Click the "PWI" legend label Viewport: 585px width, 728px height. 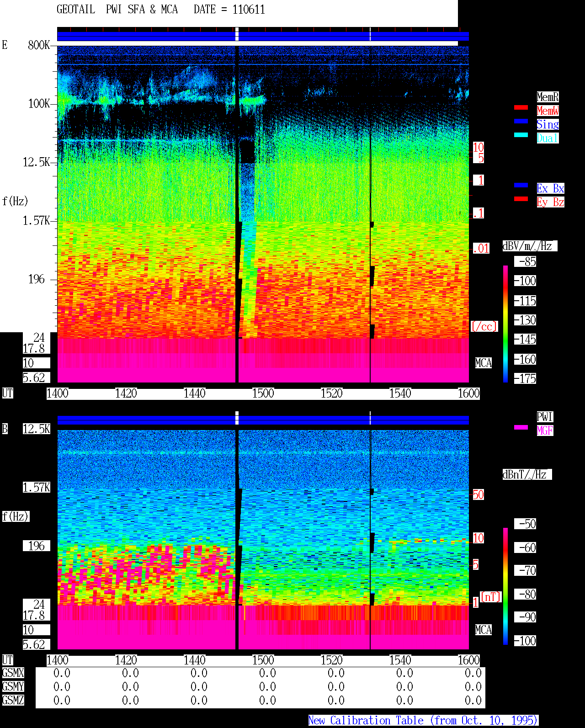(x=545, y=417)
